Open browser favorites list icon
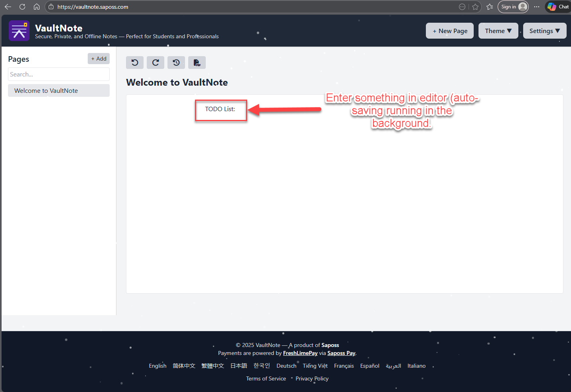The height and width of the screenshot is (392, 571). point(490,7)
